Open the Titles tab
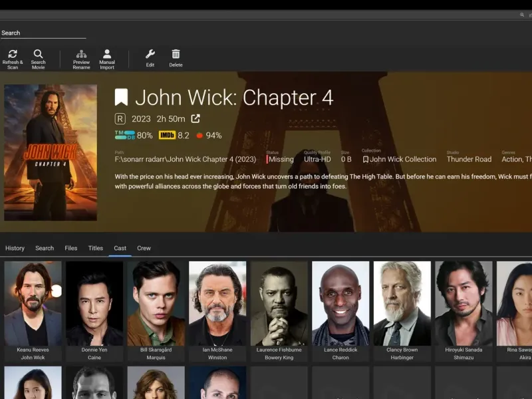The width and height of the screenshot is (532, 399). click(x=95, y=248)
